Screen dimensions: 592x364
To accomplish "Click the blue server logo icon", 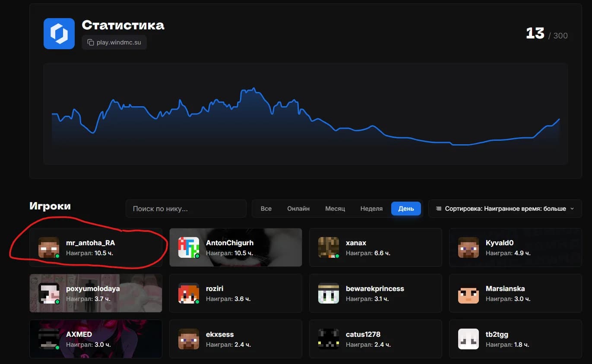I will click(x=59, y=34).
